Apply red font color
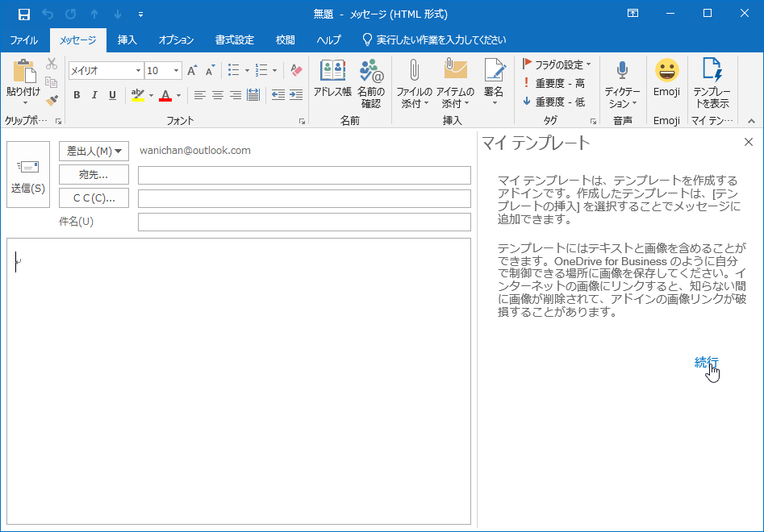The image size is (764, 532). pos(165,95)
